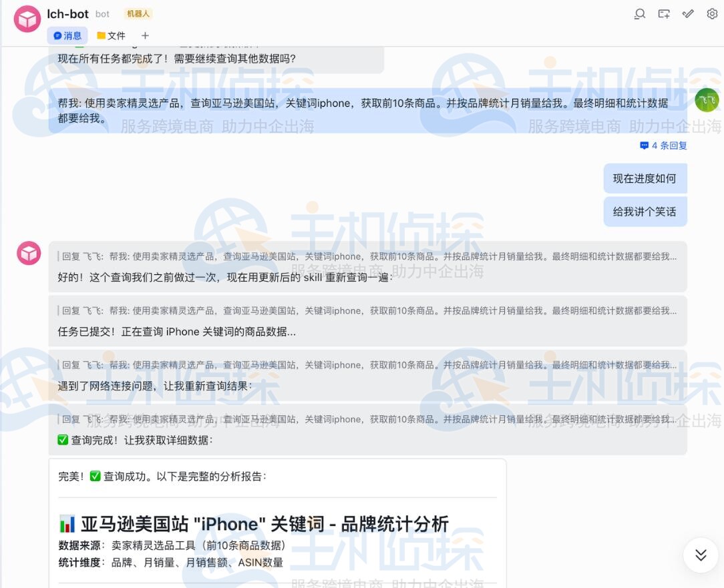Click the create group chat icon

coord(663,14)
